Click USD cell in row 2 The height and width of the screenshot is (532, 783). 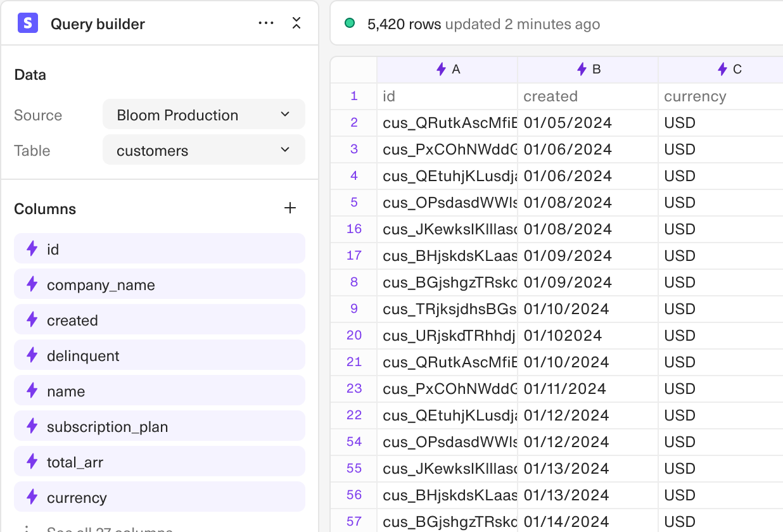pos(721,123)
